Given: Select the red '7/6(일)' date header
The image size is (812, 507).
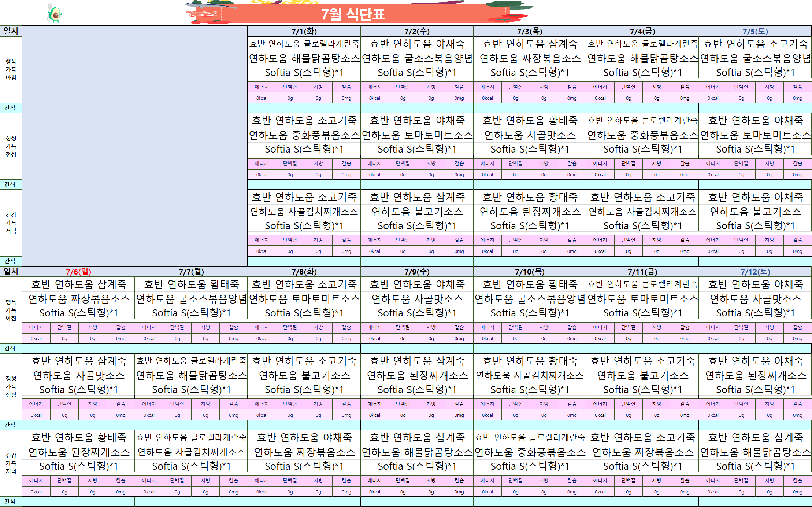Looking at the screenshot, I should [78, 272].
